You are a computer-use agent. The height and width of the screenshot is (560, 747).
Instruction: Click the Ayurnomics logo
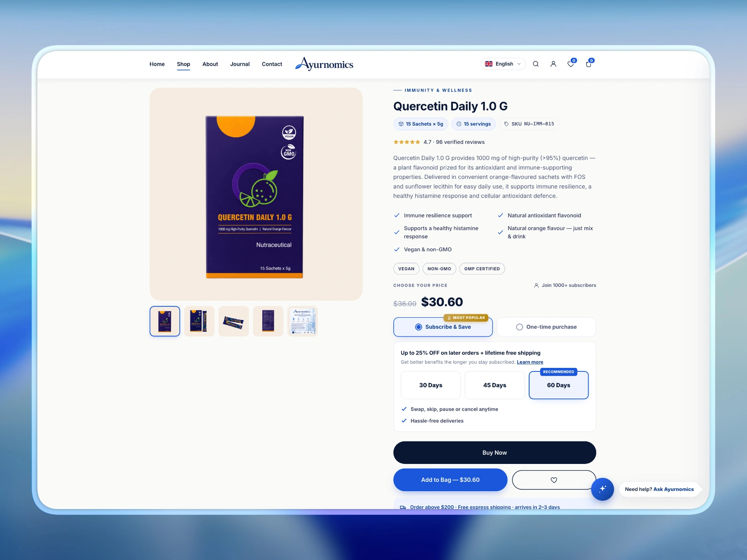tap(324, 64)
